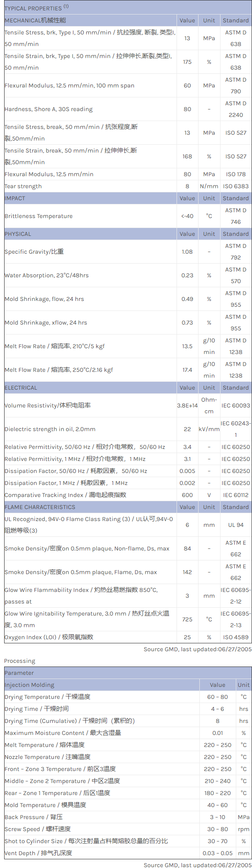
Task: Select the IMPACT section header row
Action: coord(15,198)
